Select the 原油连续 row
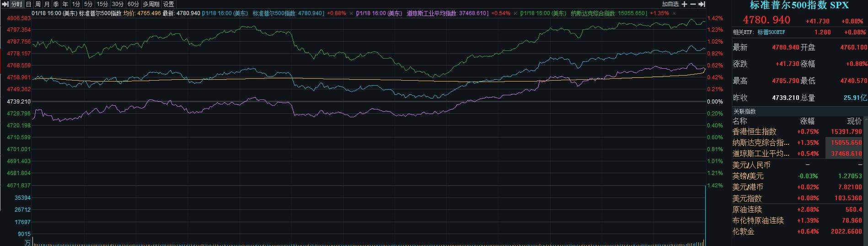 798,209
